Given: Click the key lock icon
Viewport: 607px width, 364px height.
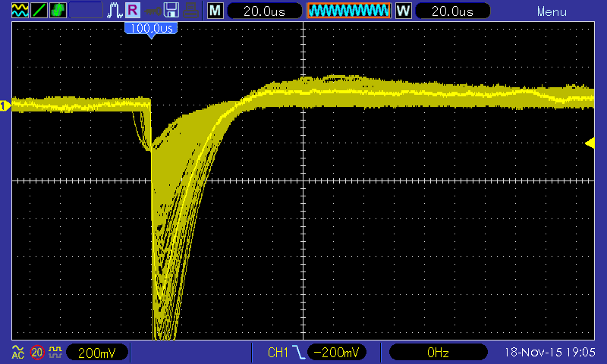Looking at the screenshot, I should pos(153,11).
